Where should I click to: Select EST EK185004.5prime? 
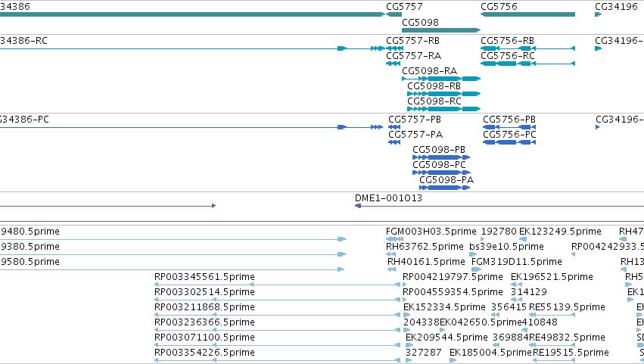tap(491, 353)
